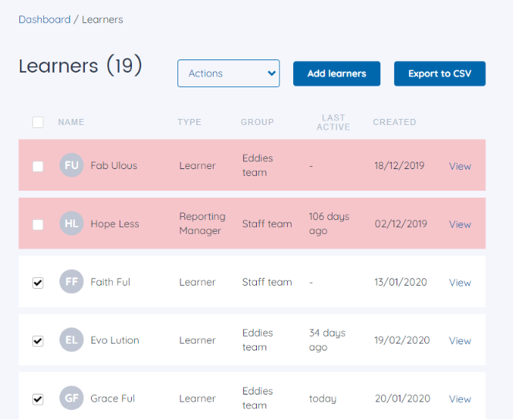The width and height of the screenshot is (520, 420).
Task: Check the box for Fab Ulous
Action: tap(38, 166)
